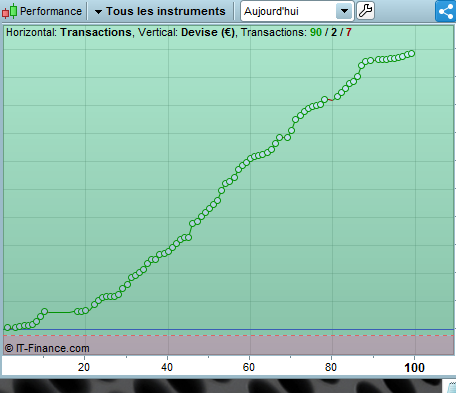Click the Aujourd'hui period field
The width and height of the screenshot is (456, 393).
(x=297, y=11)
